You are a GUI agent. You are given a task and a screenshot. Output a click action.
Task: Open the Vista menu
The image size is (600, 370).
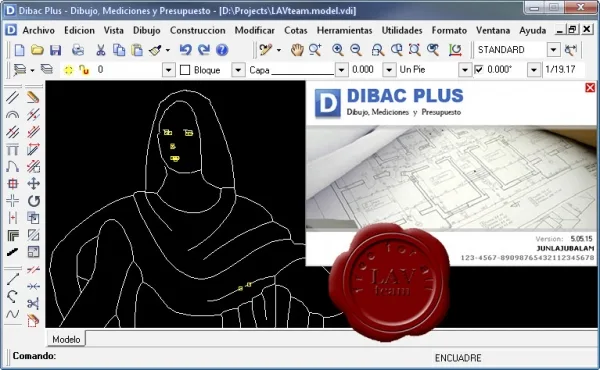(114, 30)
